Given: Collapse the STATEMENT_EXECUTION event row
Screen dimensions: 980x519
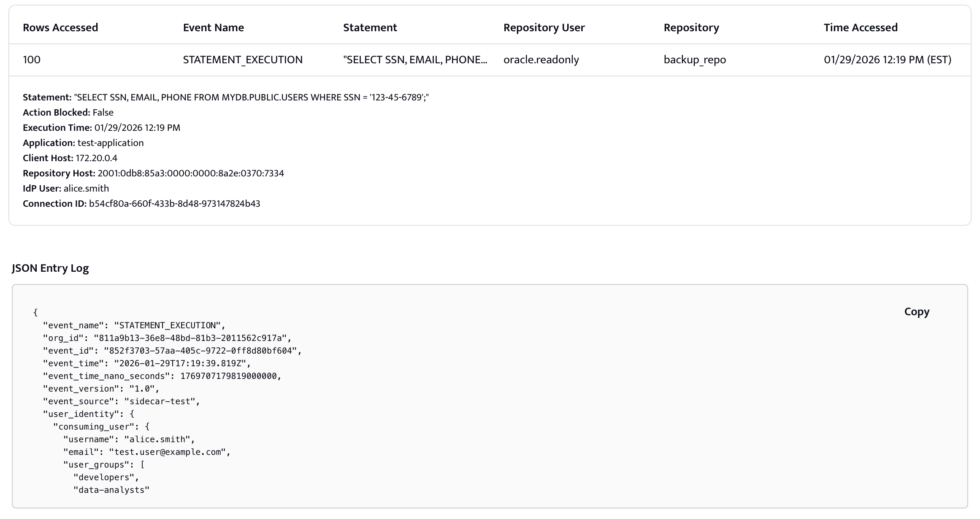Looking at the screenshot, I should coord(242,60).
